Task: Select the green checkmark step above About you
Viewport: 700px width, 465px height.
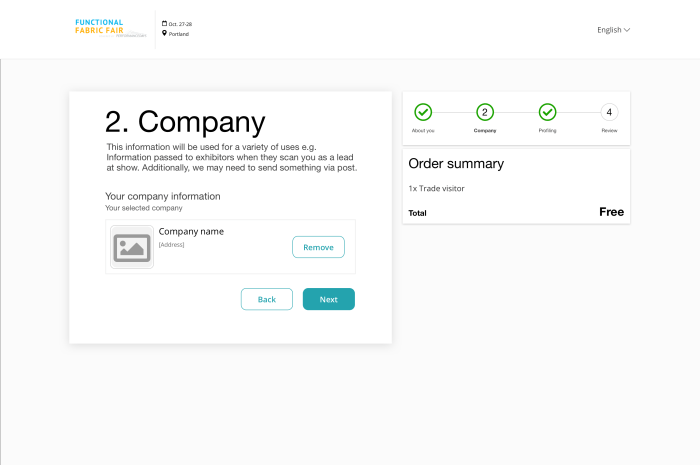Action: 423,112
